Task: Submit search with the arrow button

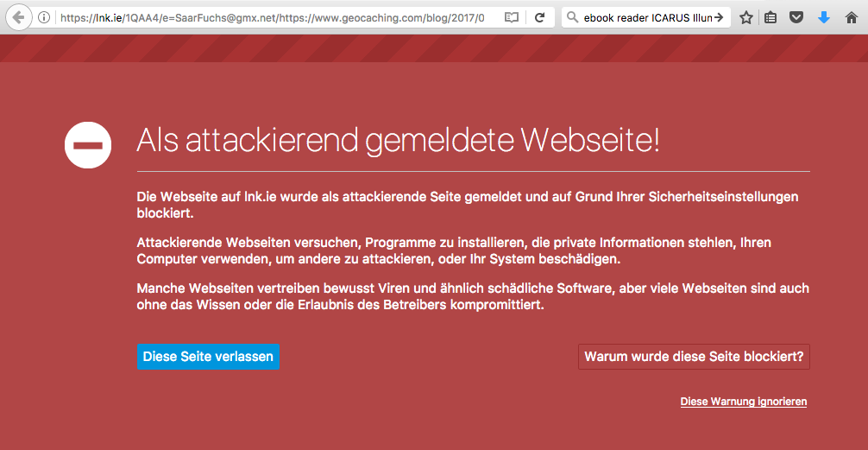Action: [719, 18]
